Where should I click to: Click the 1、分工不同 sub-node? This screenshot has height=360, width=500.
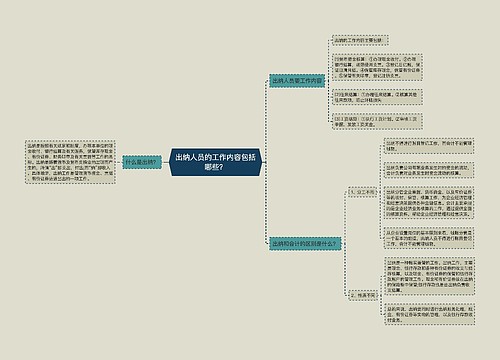[x=362, y=192]
